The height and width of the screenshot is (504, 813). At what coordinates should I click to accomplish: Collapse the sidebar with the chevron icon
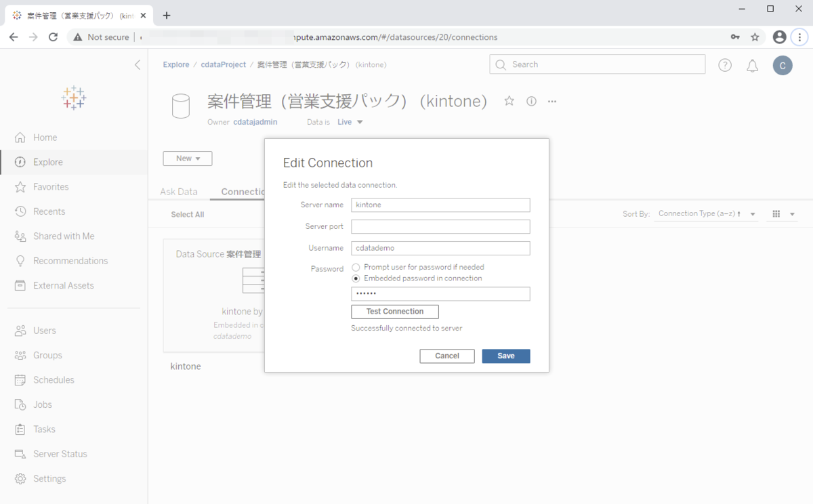138,65
